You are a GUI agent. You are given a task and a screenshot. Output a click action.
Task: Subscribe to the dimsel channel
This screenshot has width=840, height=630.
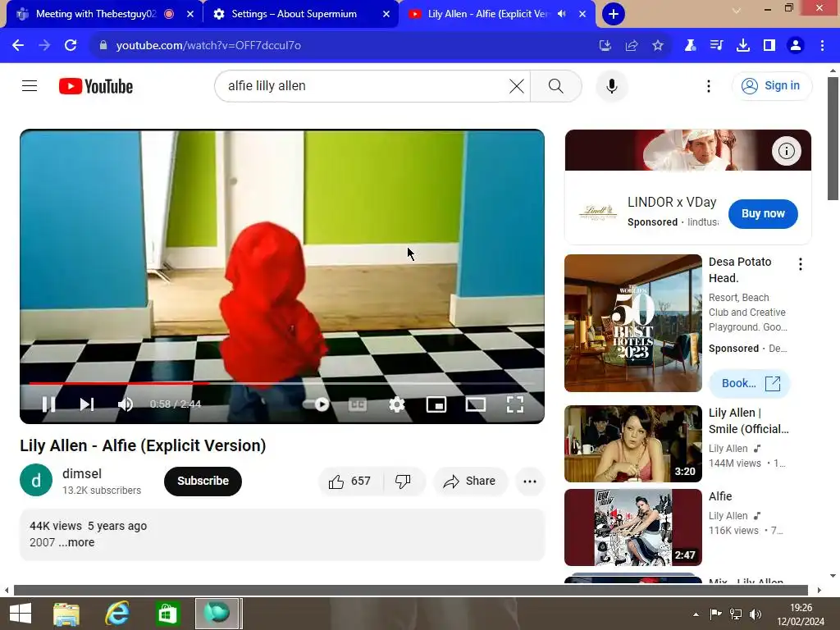point(203,481)
